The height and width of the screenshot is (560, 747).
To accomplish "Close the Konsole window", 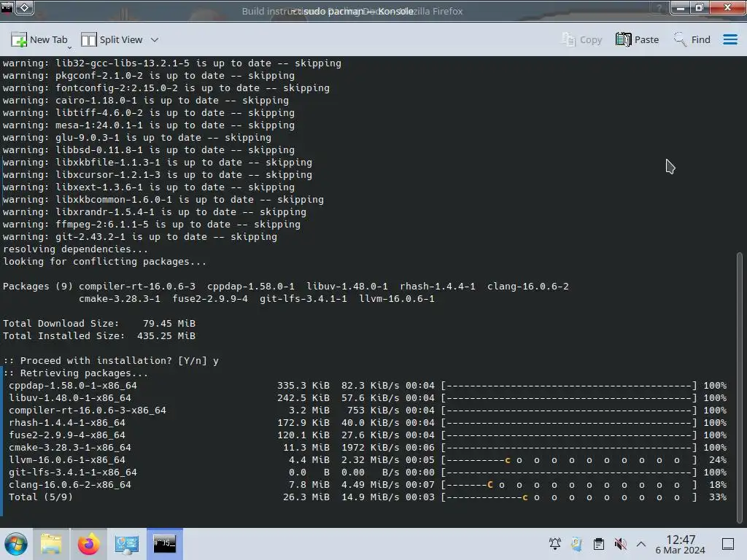I will click(727, 8).
